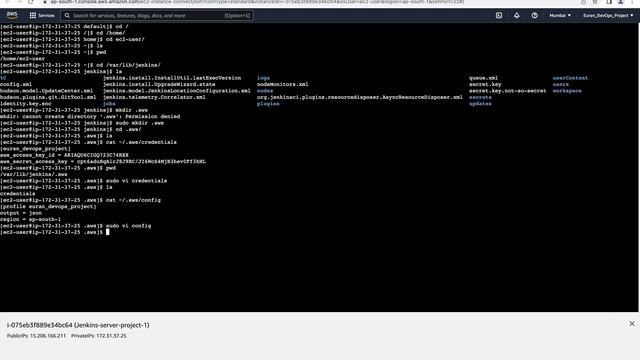Click the secrets directory name
640x360 pixels.
pos(480,98)
